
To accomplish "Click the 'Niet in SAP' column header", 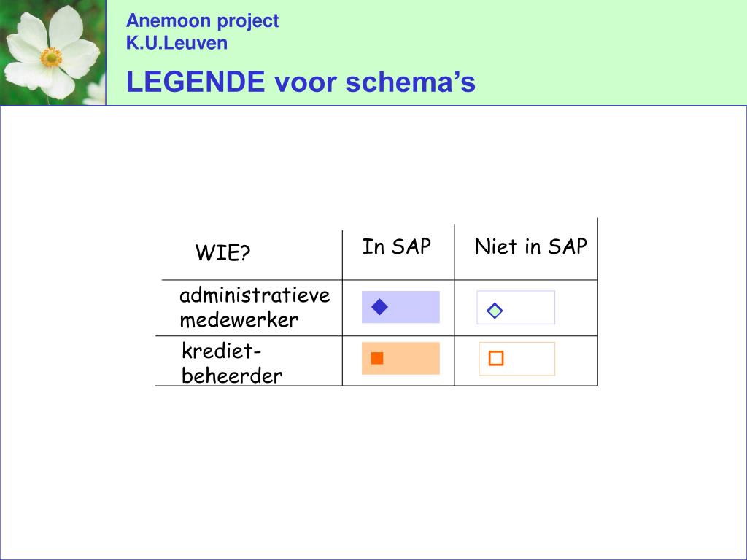I will (x=531, y=246).
